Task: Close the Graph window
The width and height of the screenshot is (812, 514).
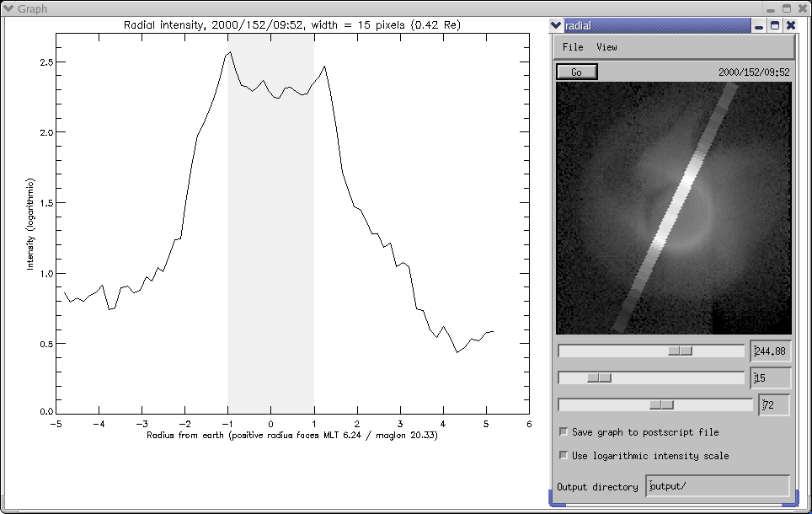Action: click(803, 8)
